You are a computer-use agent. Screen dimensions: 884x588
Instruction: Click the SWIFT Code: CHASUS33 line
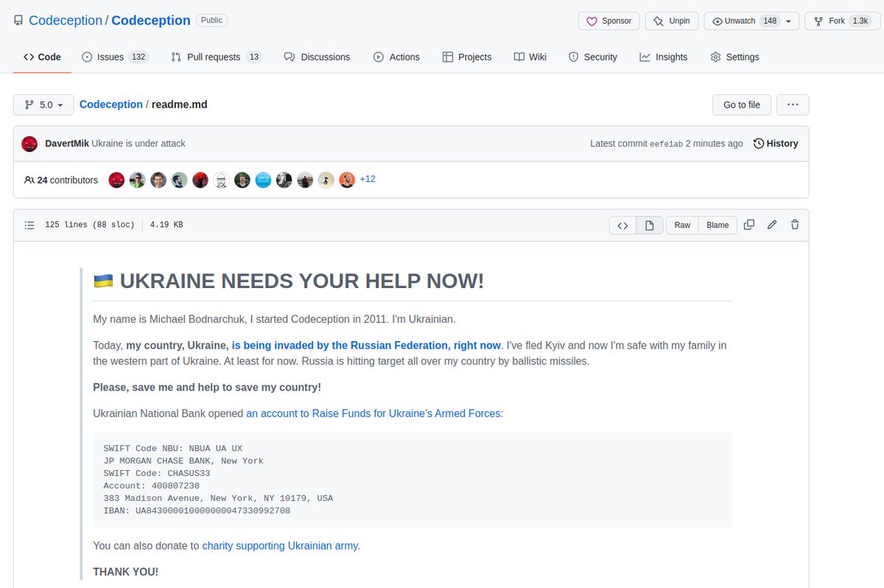(156, 473)
